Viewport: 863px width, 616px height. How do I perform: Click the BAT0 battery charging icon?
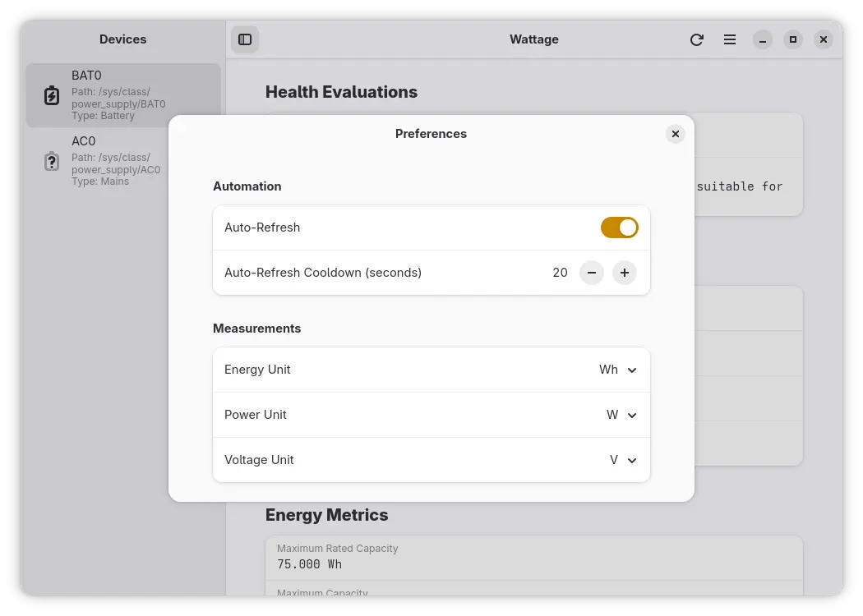coord(52,95)
